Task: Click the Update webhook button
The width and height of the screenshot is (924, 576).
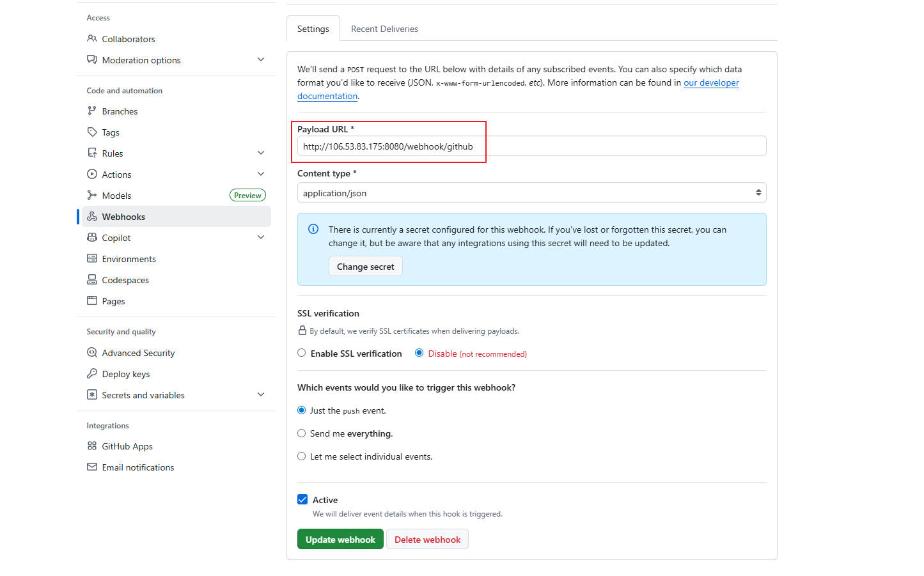Action: click(x=340, y=540)
